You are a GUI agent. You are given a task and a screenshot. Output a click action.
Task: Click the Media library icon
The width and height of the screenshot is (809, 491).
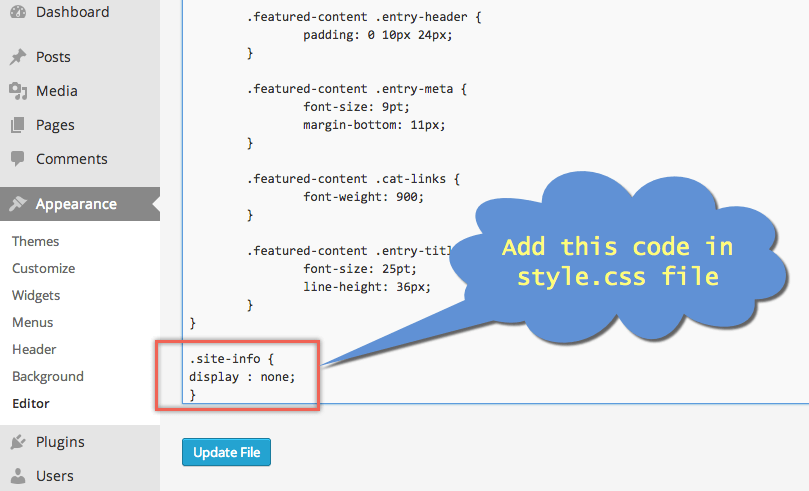pyautogui.click(x=18, y=91)
